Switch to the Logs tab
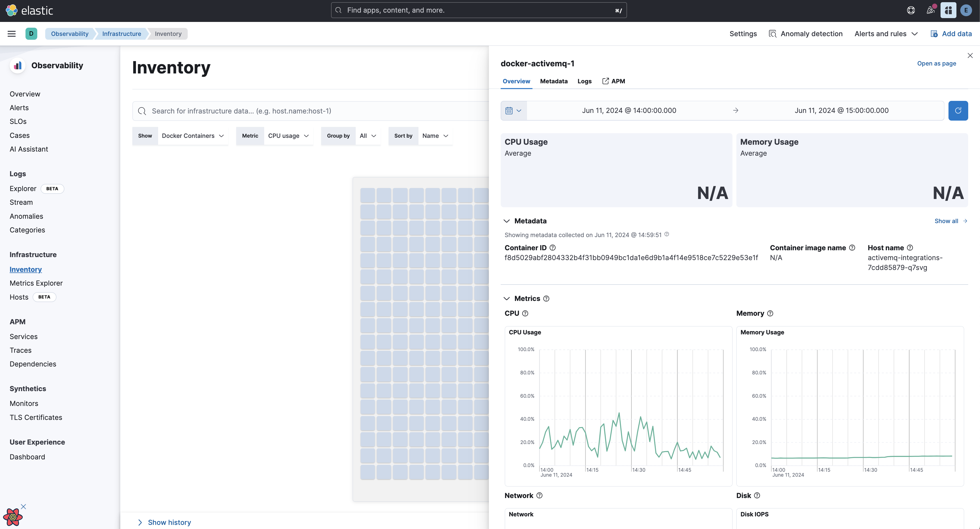The image size is (980, 529). point(584,81)
